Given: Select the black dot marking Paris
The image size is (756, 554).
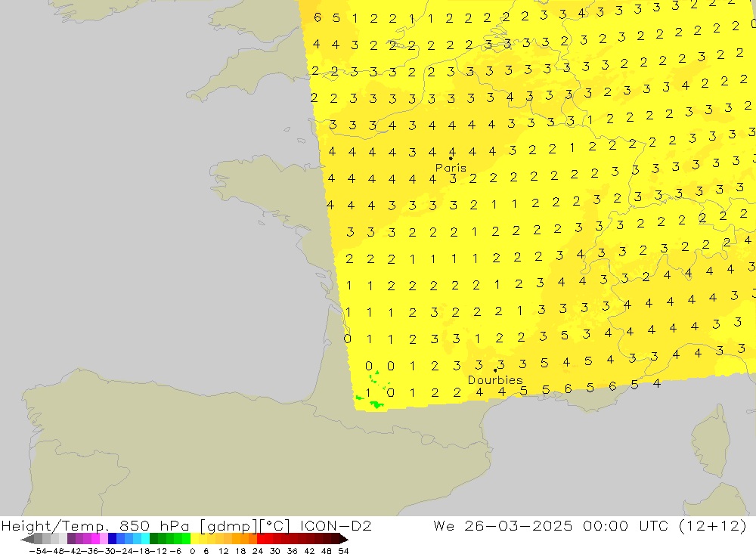Looking at the screenshot, I should pyautogui.click(x=451, y=158).
